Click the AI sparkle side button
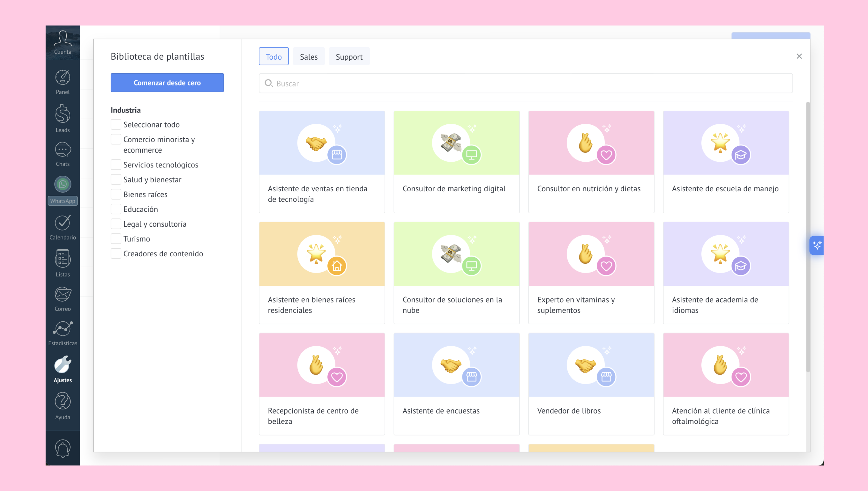The height and width of the screenshot is (491, 868). [x=817, y=245]
